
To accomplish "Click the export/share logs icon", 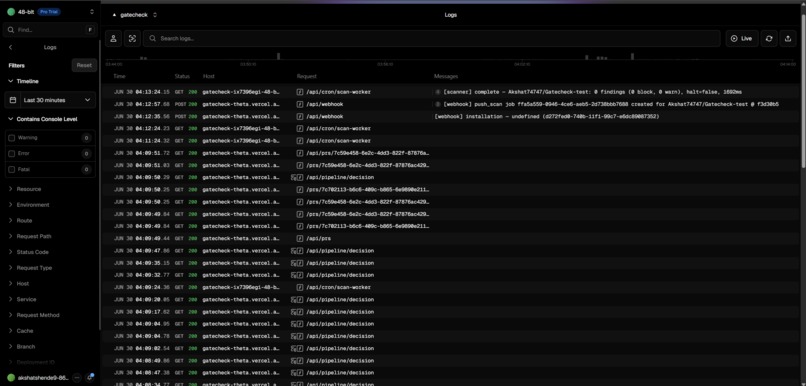I will coord(787,39).
